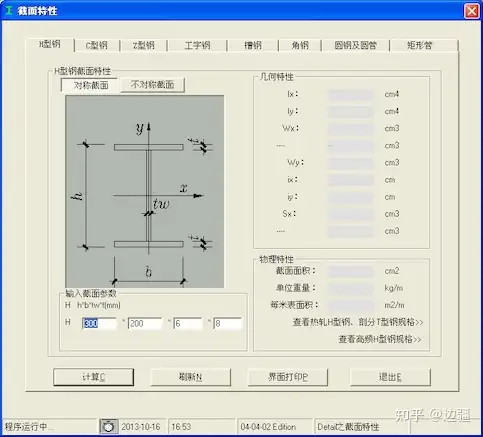Switch to 圆钢及圆管 tab
Screen dimensions: 483x437
(355, 45)
